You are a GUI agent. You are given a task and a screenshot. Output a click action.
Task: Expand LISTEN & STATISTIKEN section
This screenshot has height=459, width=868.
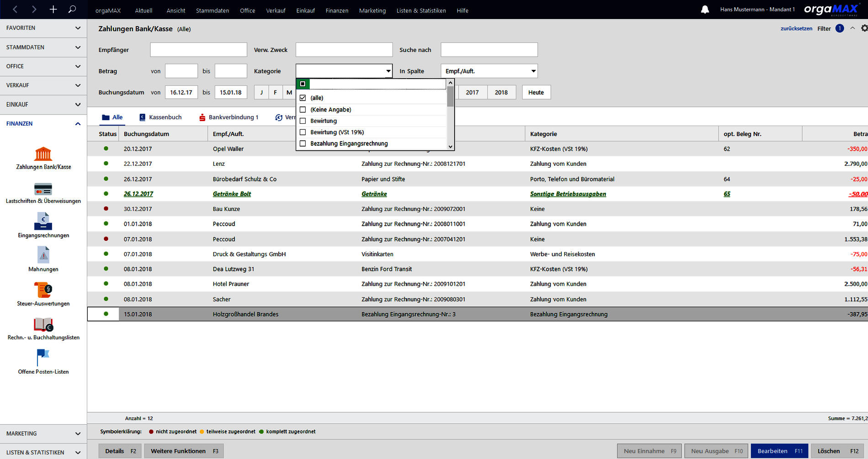pos(43,452)
